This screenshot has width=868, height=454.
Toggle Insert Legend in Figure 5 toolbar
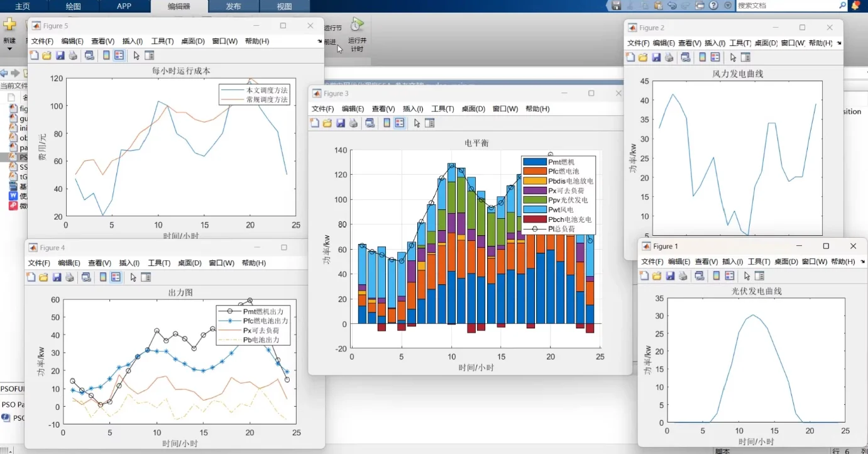[119, 55]
